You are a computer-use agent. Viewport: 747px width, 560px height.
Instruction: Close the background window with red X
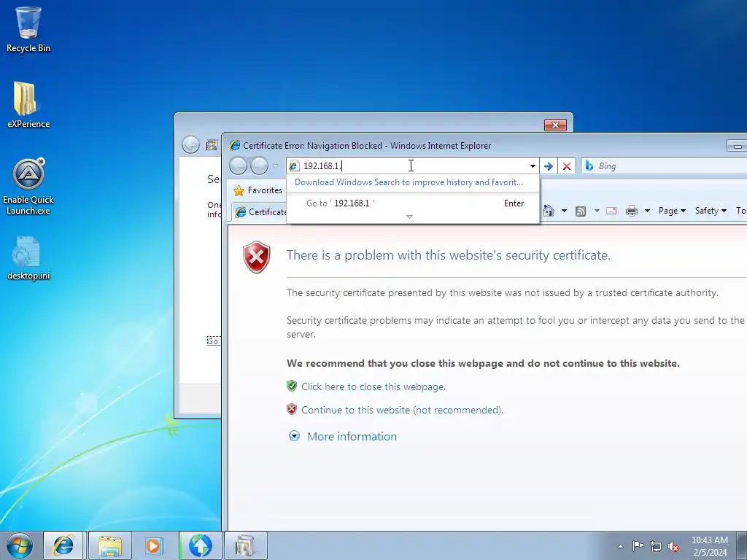coord(555,125)
